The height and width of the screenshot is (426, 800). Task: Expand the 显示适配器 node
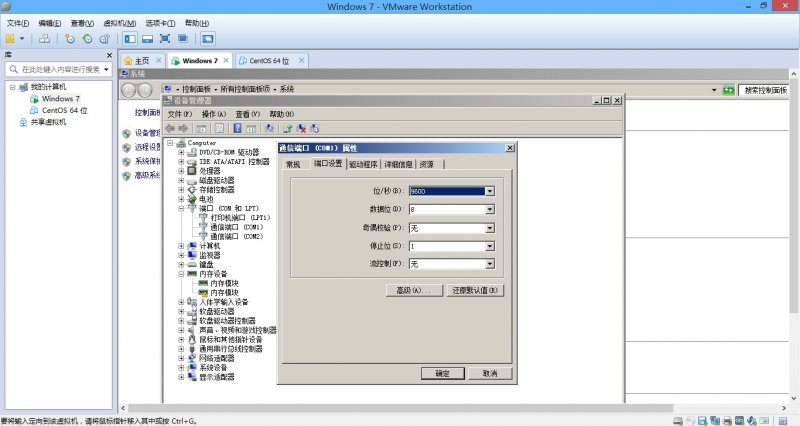181,377
